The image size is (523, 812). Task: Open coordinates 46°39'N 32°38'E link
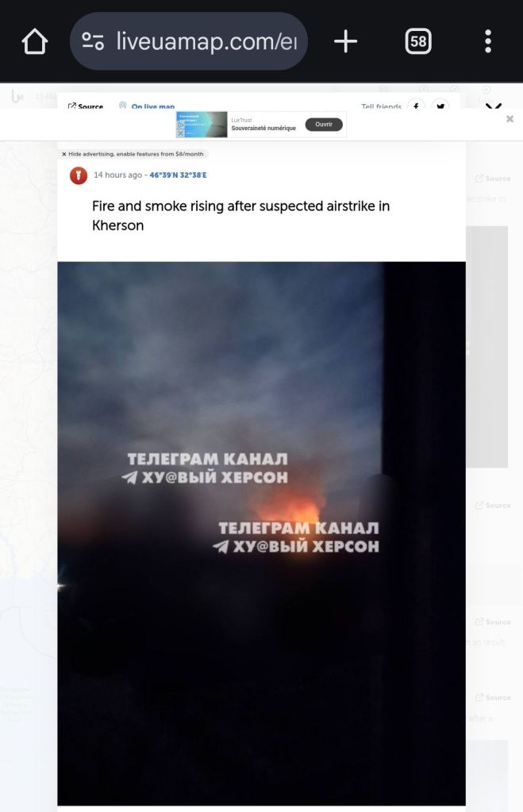[x=178, y=175]
